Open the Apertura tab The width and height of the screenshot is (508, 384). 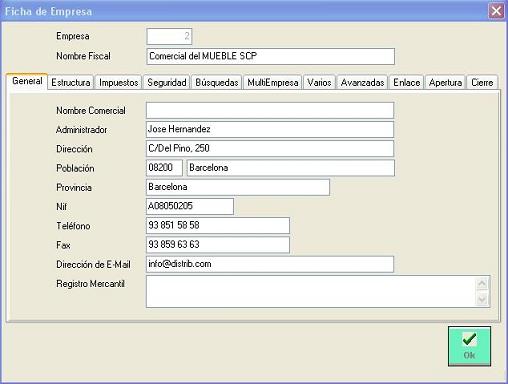(x=445, y=82)
